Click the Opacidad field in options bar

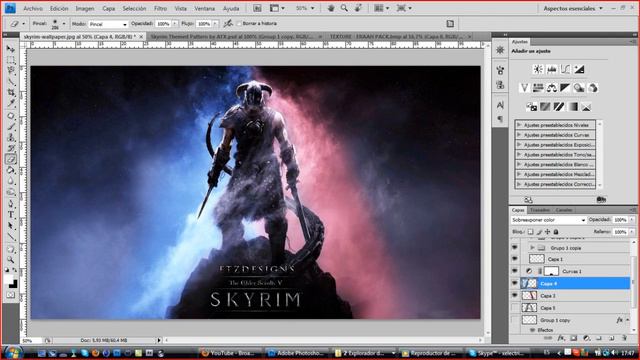[163, 24]
